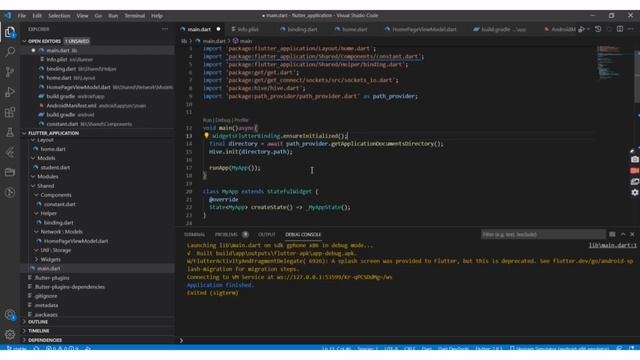Image resolution: width=640 pixels, height=360 pixels.
Task: Open the Search view in the activity bar
Action: (x=10, y=52)
